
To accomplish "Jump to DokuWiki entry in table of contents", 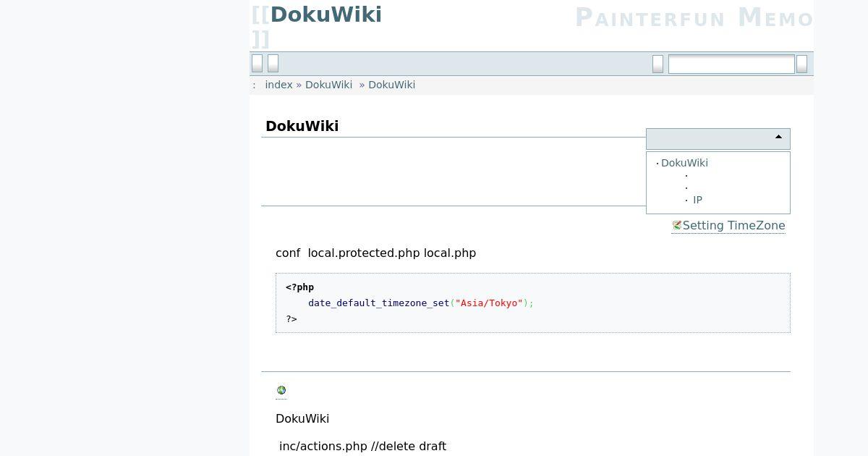I will [684, 163].
